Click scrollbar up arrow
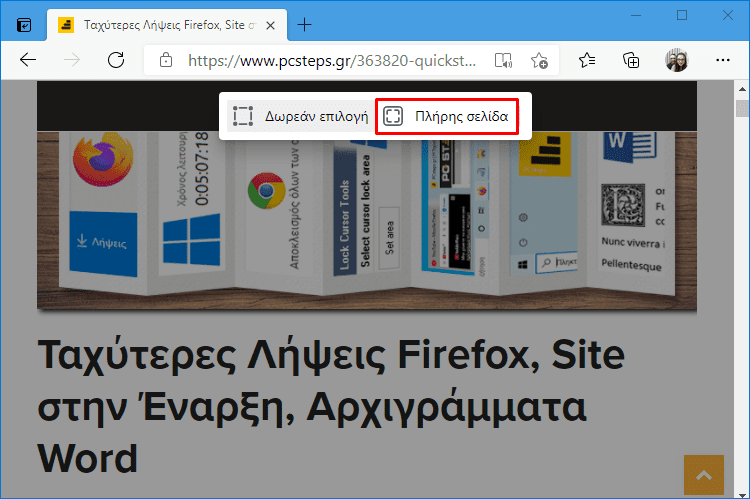 pos(742,89)
